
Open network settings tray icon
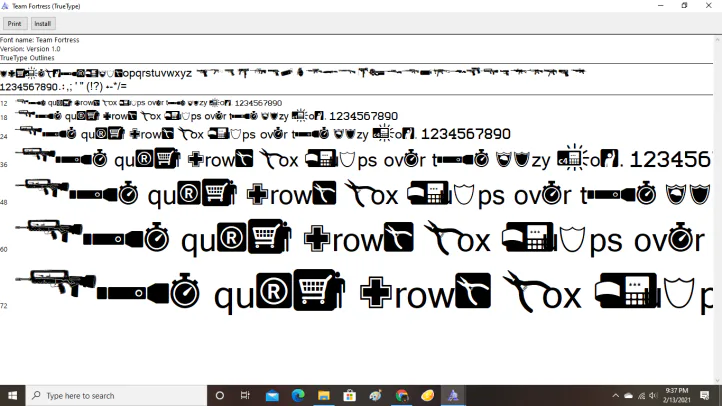pyautogui.click(x=641, y=395)
